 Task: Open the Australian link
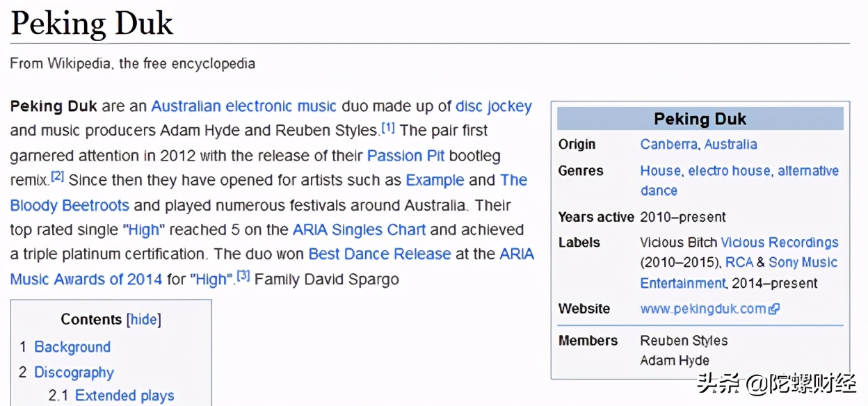pyautogui.click(x=186, y=106)
